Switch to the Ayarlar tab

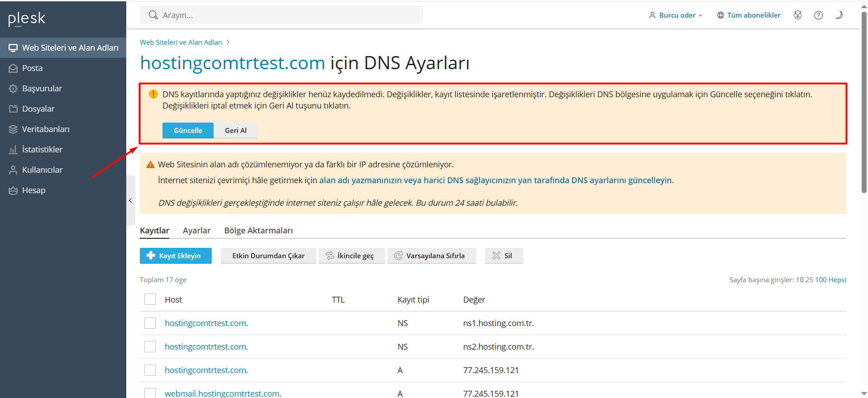point(196,231)
